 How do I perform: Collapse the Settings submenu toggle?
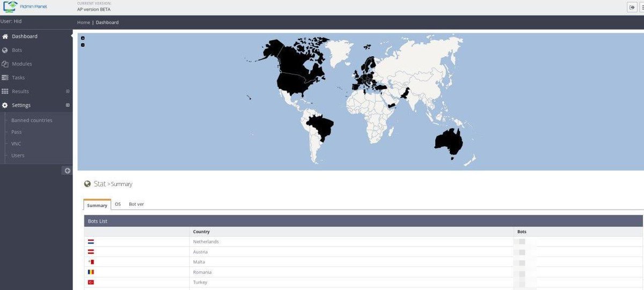coord(68,106)
